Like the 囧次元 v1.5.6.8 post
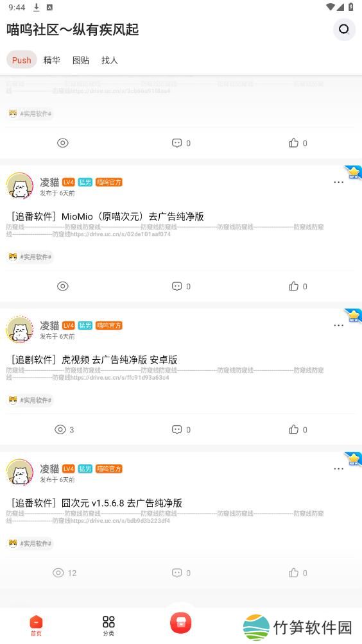The height and width of the screenshot is (644, 362). [x=298, y=573]
